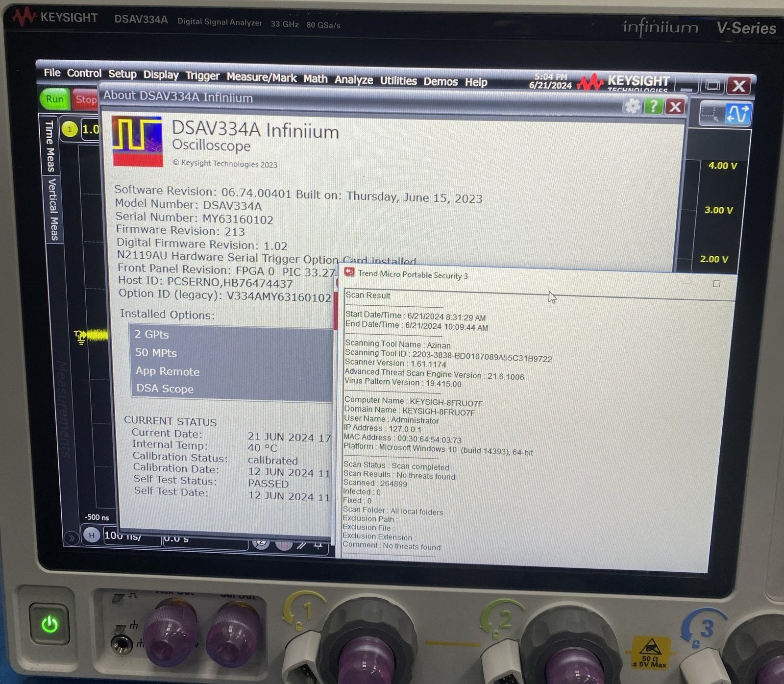Screen dimensions: 784x684
Task: Maximize the Trend Micro Portable Security window
Action: click(x=716, y=284)
